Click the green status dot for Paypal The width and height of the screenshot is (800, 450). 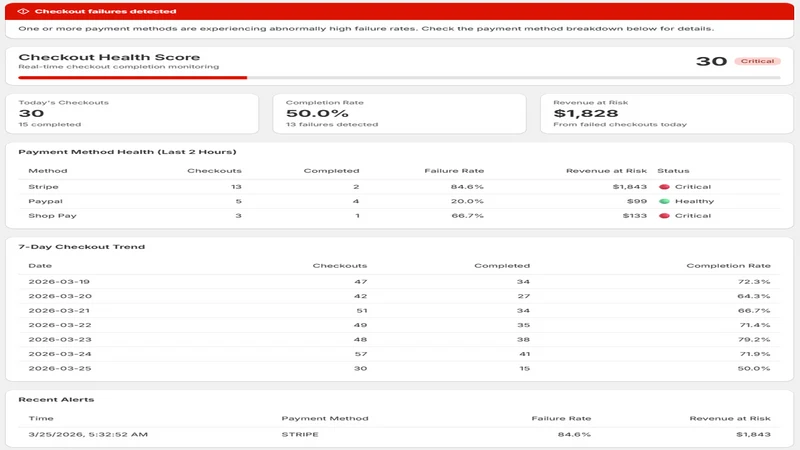[x=664, y=201]
